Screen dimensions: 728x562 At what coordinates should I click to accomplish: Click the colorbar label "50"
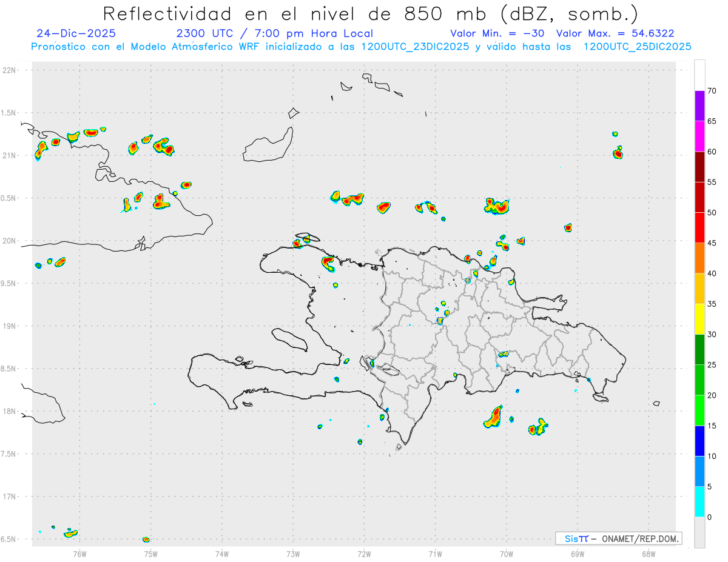click(x=711, y=213)
